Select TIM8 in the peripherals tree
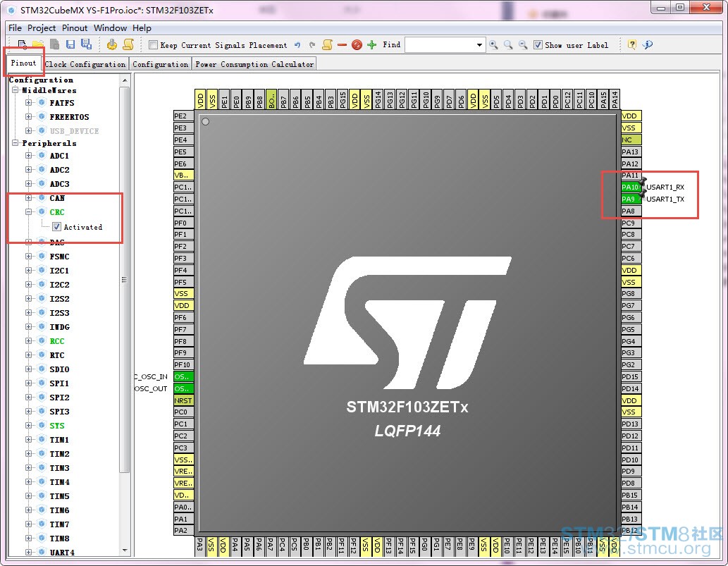 click(59, 538)
